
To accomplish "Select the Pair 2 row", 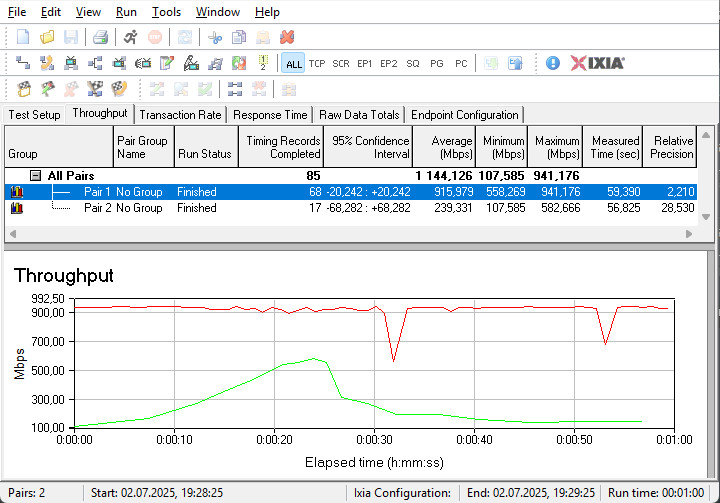I will pos(351,208).
